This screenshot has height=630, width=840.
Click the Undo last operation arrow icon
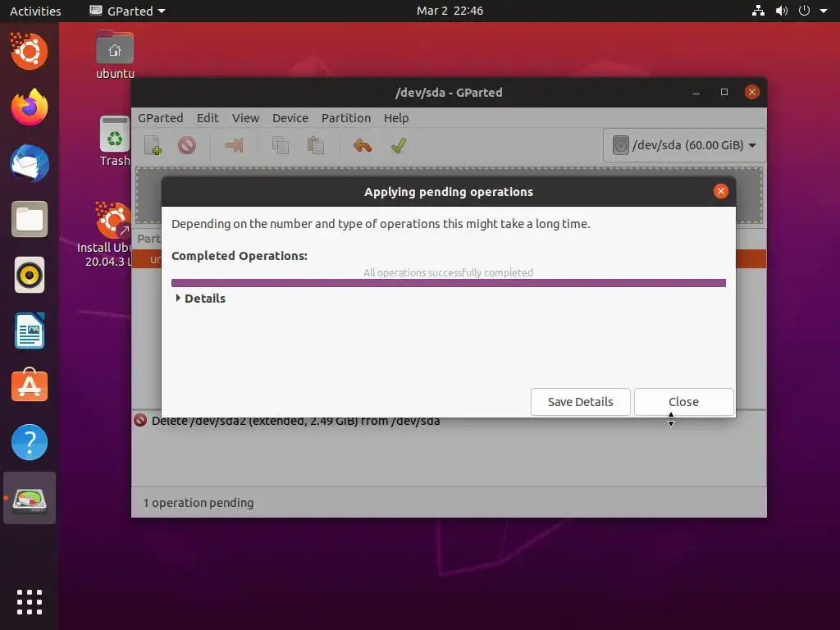pyautogui.click(x=362, y=145)
